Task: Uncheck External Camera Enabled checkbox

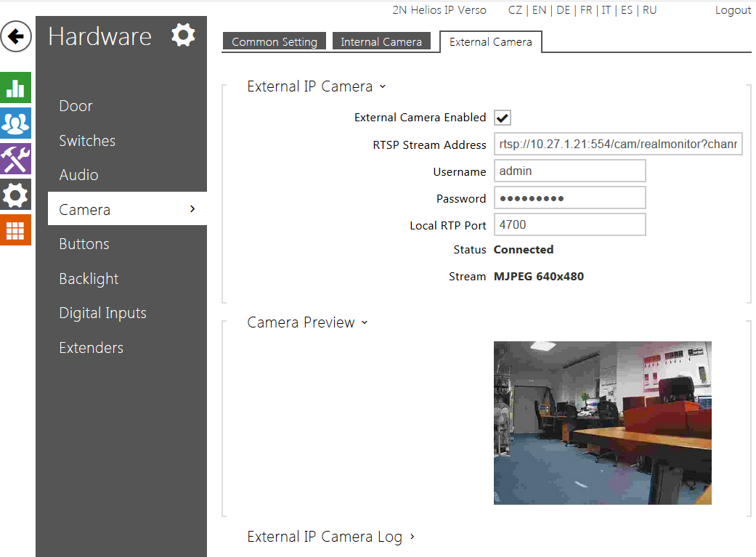Action: [503, 118]
